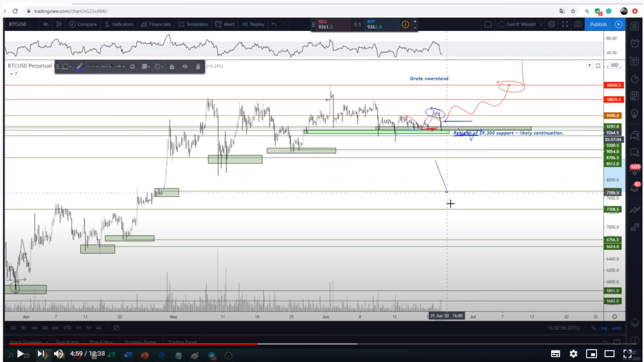Open the clone/copy drawing dropdown
The image size is (644, 362).
[x=159, y=66]
